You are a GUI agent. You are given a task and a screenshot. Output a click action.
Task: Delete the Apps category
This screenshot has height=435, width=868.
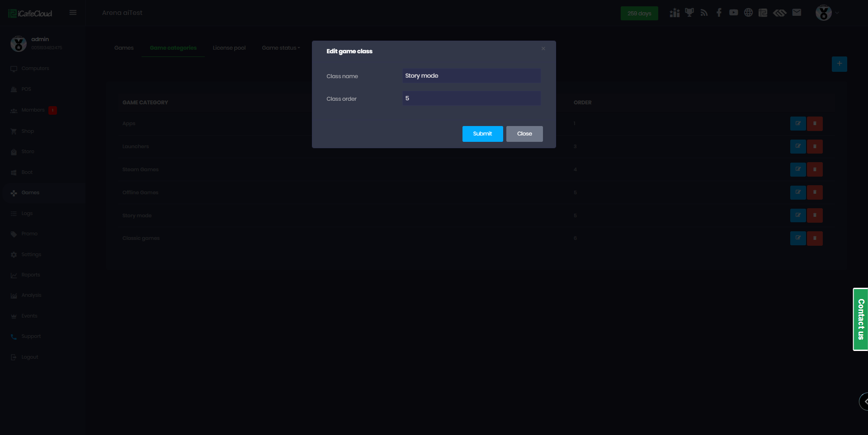coord(815,124)
